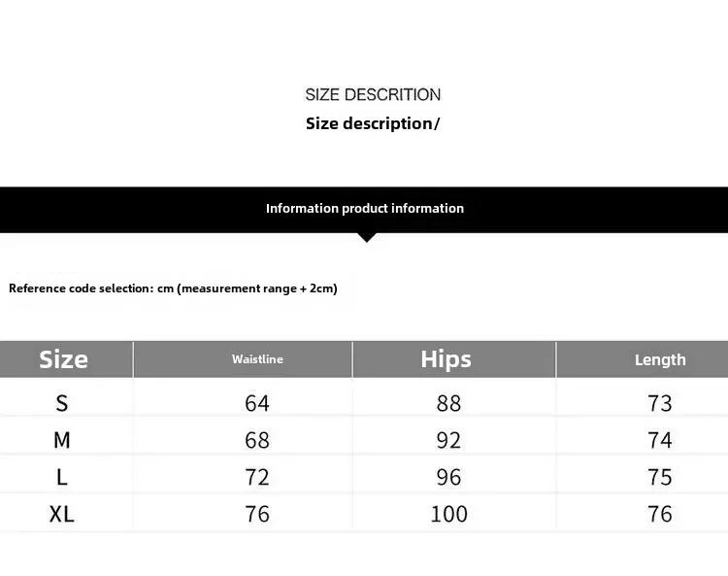
Task: Click the 'Information product information' black banner
Action: [364, 210]
